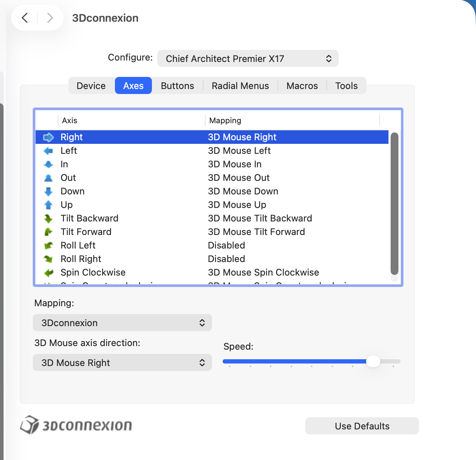Open the Radial Menus tab
The height and width of the screenshot is (460, 476).
point(240,85)
